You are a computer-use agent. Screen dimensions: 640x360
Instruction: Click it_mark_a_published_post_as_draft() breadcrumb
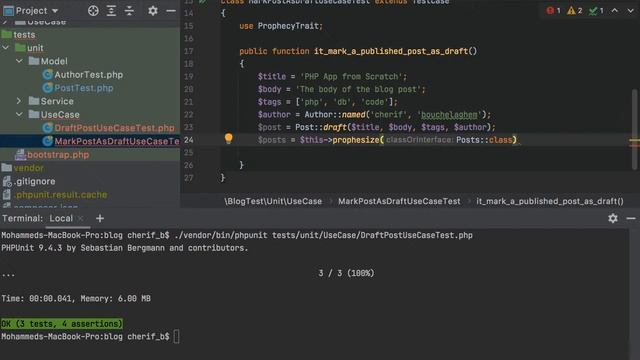click(550, 201)
